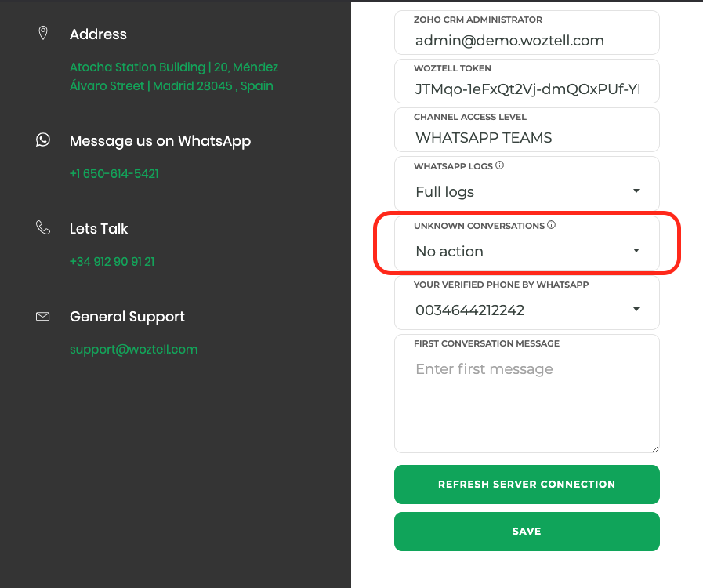Click the Save button

pyautogui.click(x=527, y=532)
